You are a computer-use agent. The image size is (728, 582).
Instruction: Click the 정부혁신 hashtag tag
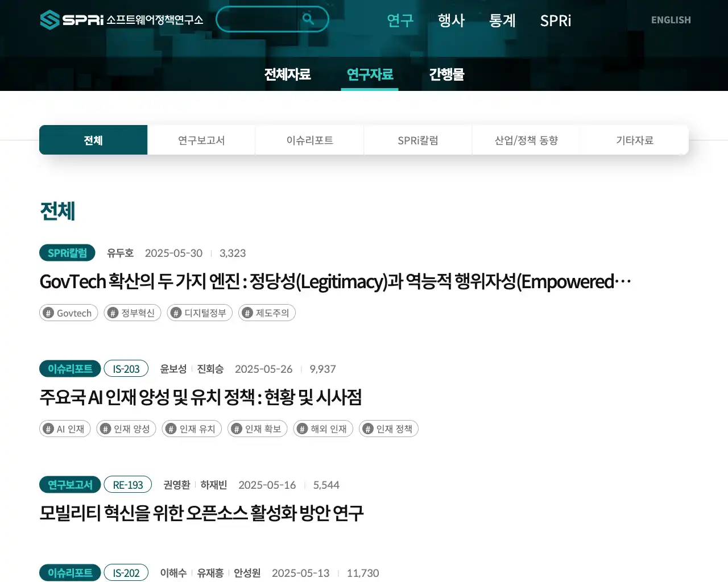(x=133, y=313)
